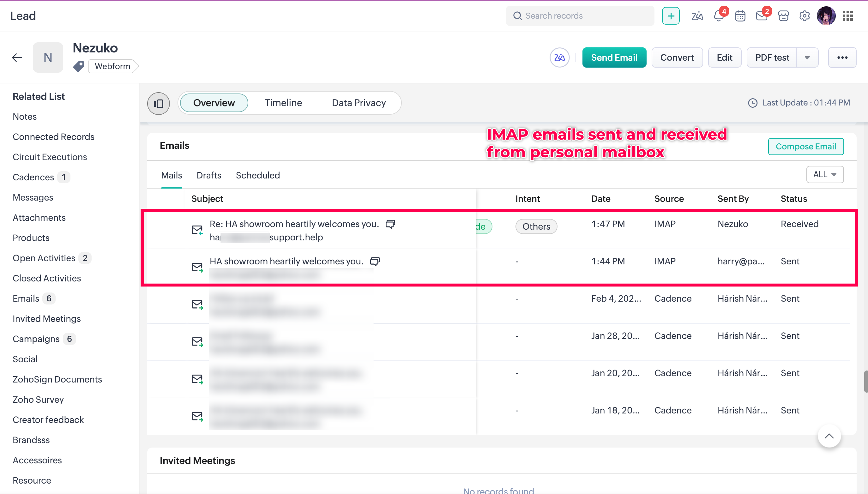868x494 pixels.
Task: Open the three-dots more actions menu
Action: pyautogui.click(x=842, y=58)
